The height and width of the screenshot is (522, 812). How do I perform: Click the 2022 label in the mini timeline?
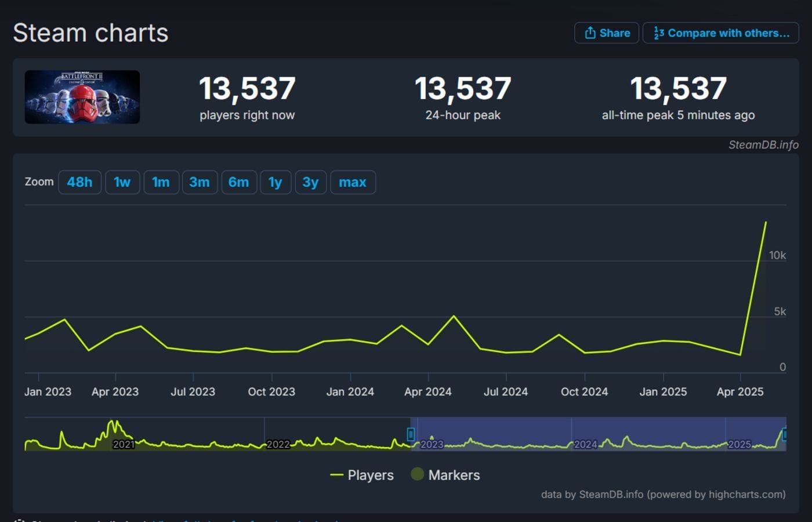click(x=277, y=444)
